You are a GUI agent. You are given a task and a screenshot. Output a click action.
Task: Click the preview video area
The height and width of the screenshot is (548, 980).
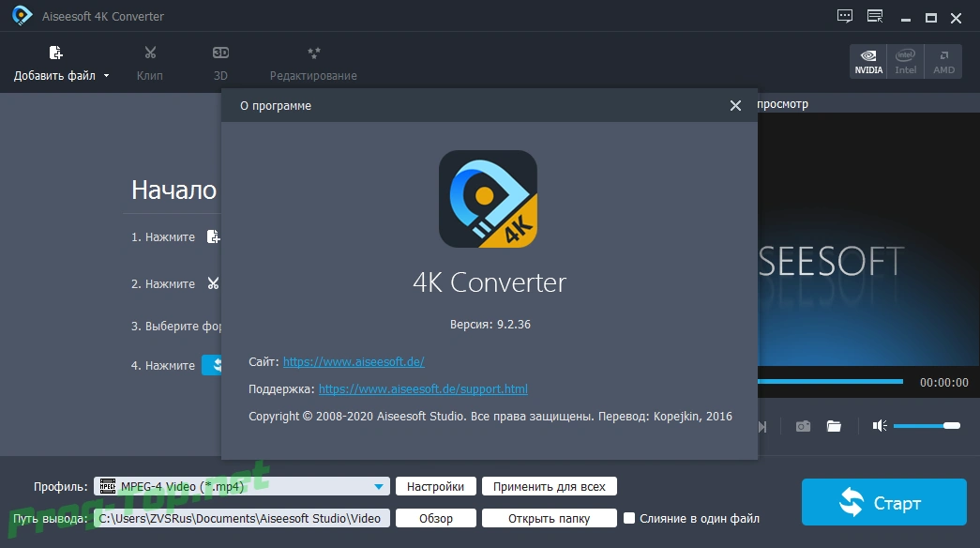868,239
